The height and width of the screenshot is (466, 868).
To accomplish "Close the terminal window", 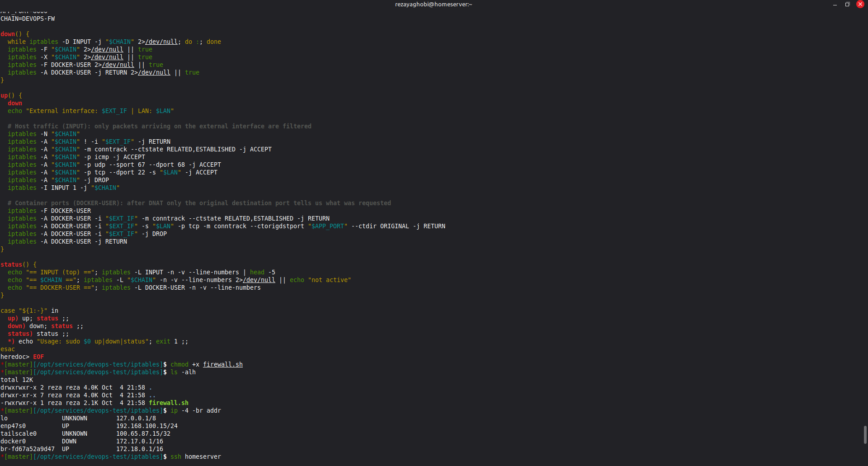I will click(860, 5).
